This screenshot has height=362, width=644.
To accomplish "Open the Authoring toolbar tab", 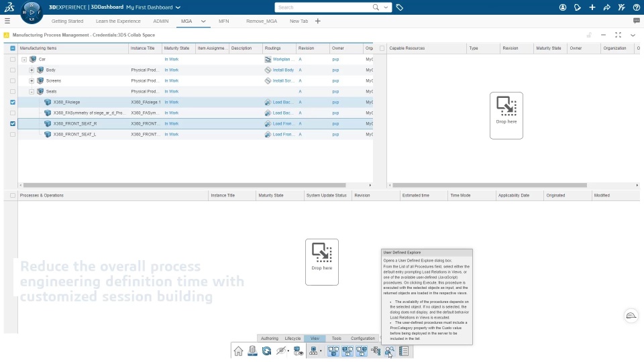I will (x=270, y=338).
